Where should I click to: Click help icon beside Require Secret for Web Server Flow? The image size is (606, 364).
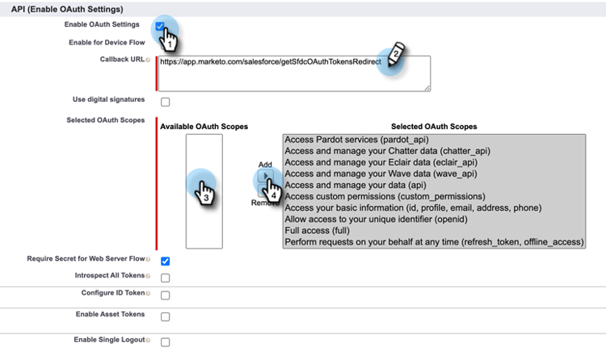tap(148, 259)
